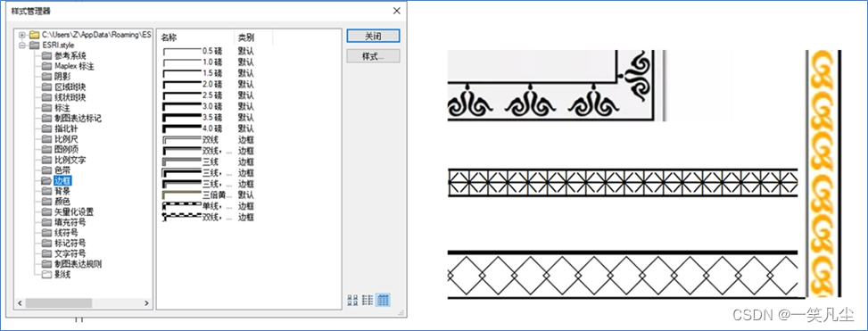Select the 2.0 磅 border symbol

coord(192,84)
